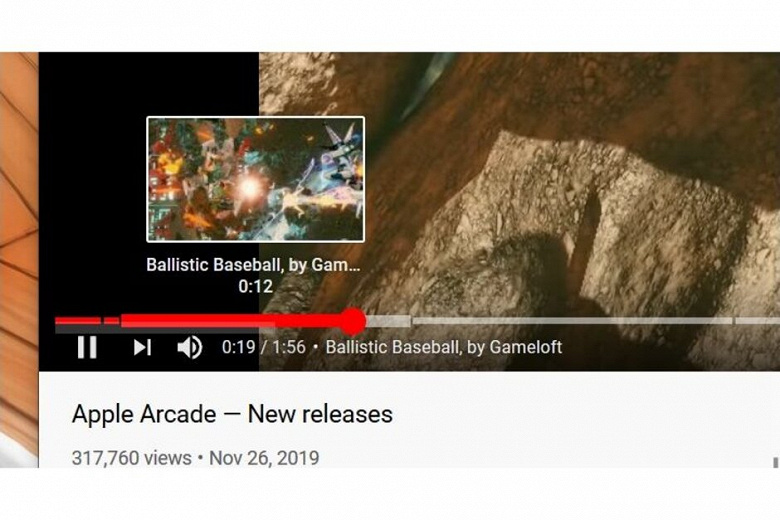Open chapters via 'Ballistic Baseball, by Gameloft' label
The width and height of the screenshot is (780, 520).
coord(444,347)
